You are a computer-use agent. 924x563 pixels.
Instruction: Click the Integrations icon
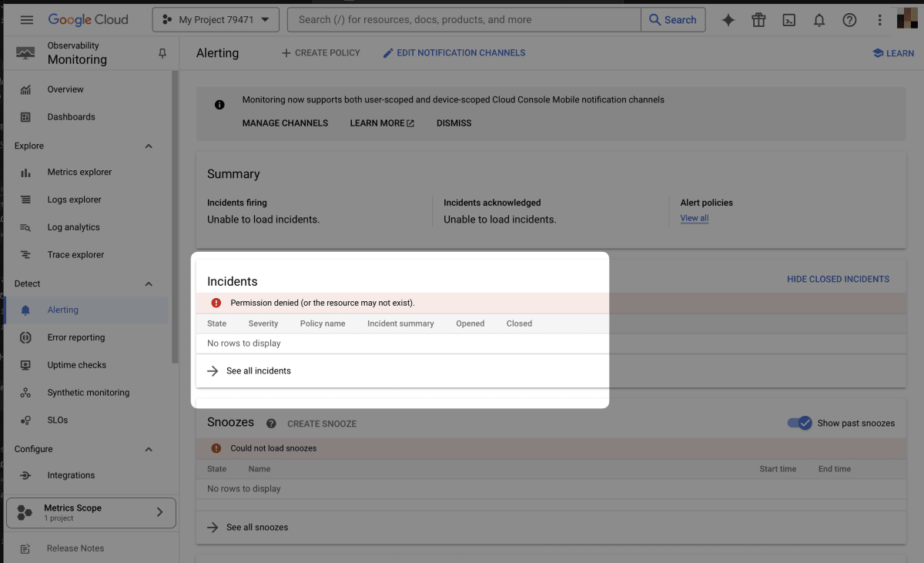25,475
